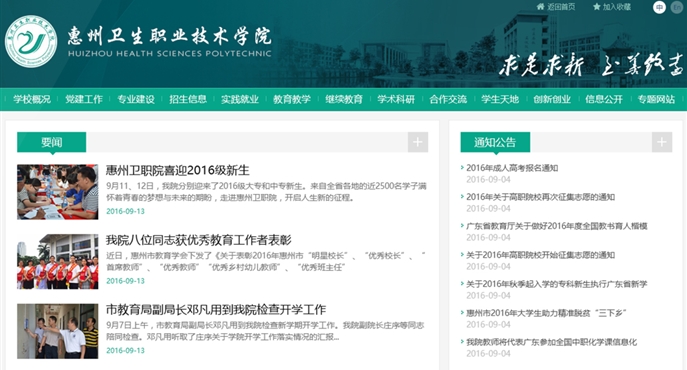The image size is (687, 370).
Task: Open the 惠州卫职院喜迎2016级新生 headline
Action: tap(177, 170)
